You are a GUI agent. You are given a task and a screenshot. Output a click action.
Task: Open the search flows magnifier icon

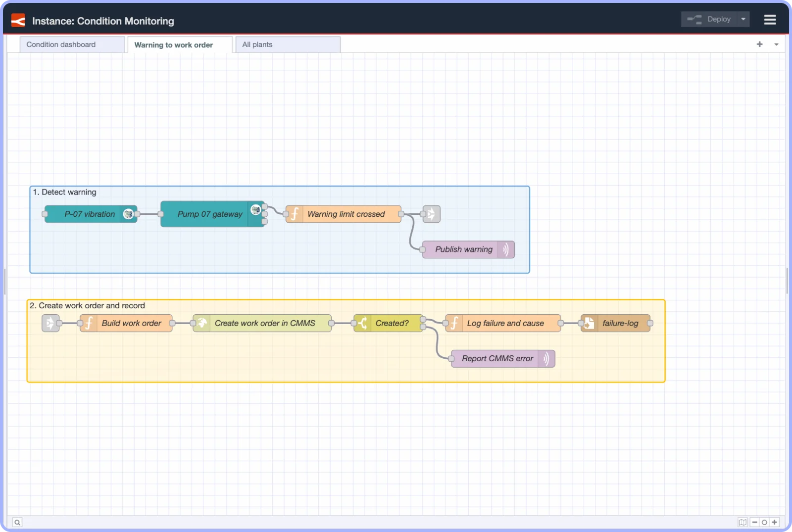17,522
